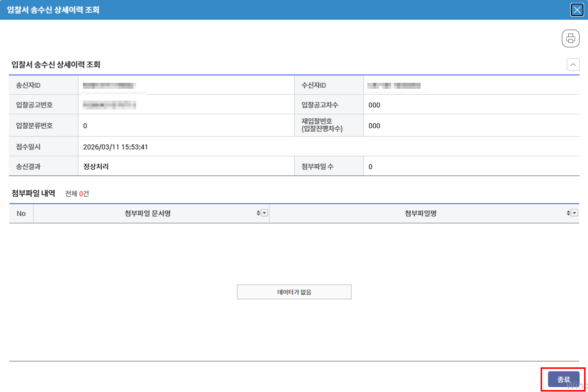Click the 첨부파일 내역 heading
This screenshot has width=588, height=392.
click(x=34, y=193)
